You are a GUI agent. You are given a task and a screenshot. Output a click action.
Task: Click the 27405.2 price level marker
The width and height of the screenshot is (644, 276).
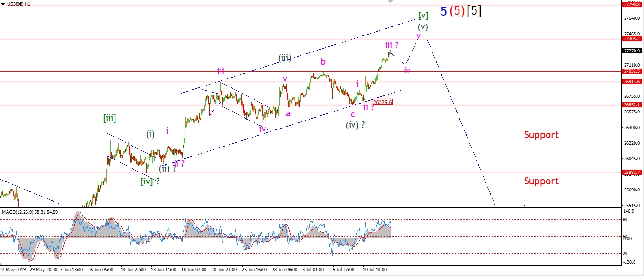pos(632,39)
